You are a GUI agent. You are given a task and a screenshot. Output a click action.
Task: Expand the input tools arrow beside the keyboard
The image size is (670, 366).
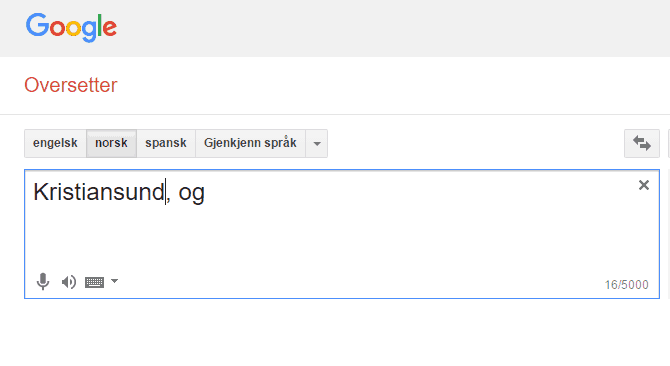click(x=114, y=281)
